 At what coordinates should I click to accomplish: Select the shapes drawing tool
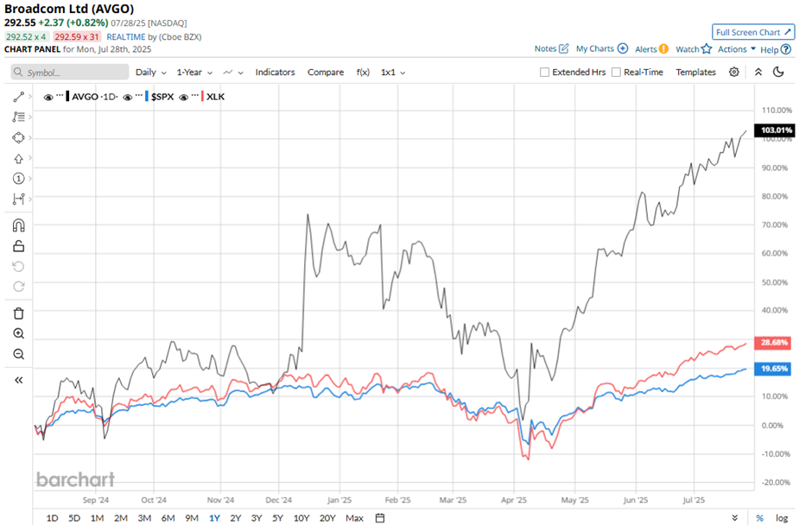click(x=19, y=137)
